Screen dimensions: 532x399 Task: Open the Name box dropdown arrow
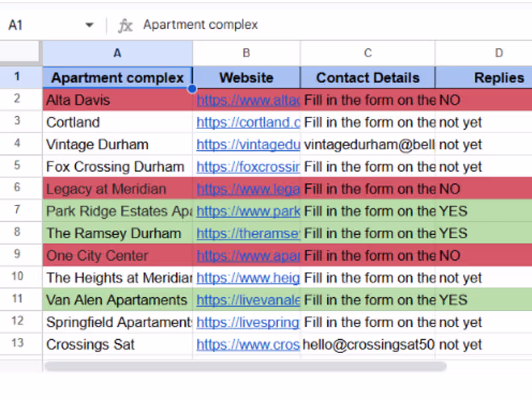[89, 25]
